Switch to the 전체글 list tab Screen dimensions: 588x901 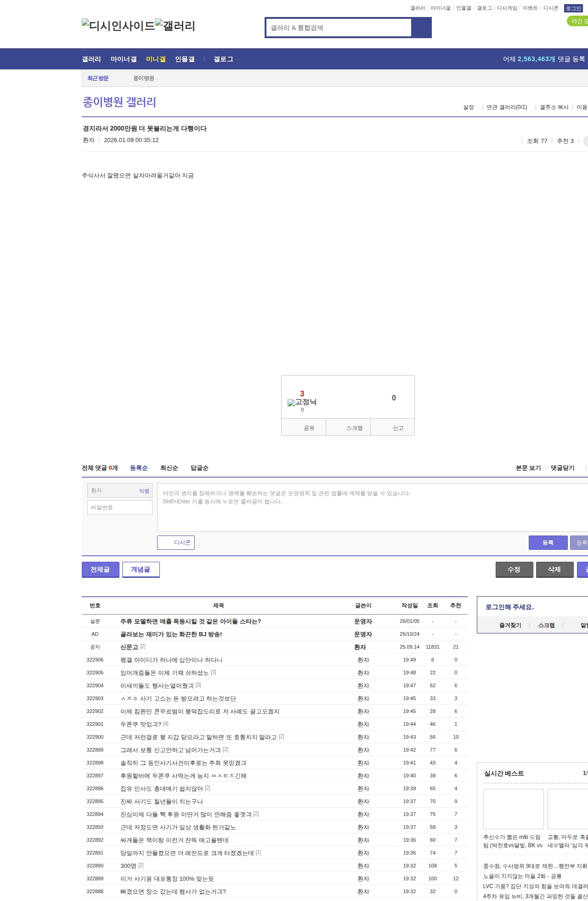click(x=101, y=570)
